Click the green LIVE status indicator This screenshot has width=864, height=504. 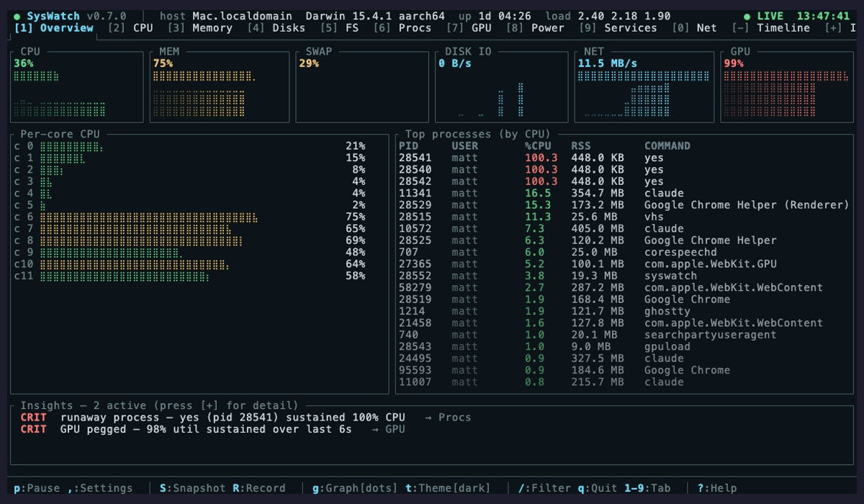pyautogui.click(x=763, y=16)
